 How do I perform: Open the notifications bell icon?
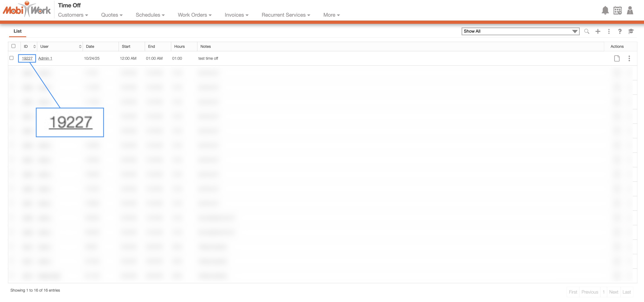tap(605, 11)
